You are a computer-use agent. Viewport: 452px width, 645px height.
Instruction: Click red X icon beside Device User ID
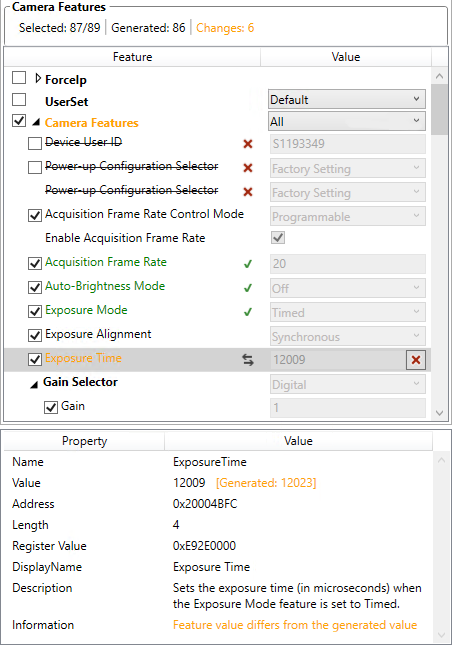pos(248,144)
